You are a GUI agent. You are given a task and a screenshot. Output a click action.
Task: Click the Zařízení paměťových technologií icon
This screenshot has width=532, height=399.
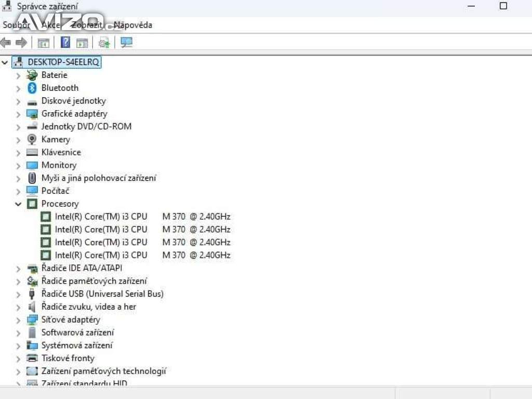(x=32, y=371)
